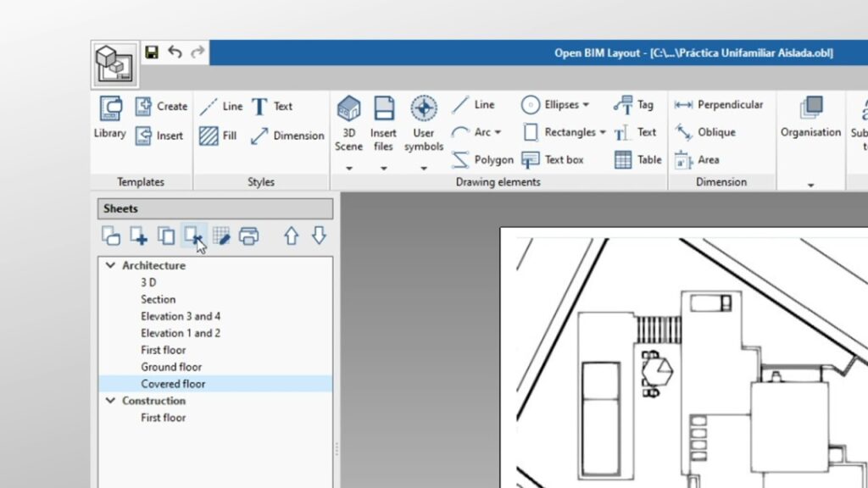
Task: Click the print sheets icon
Action: tap(248, 236)
